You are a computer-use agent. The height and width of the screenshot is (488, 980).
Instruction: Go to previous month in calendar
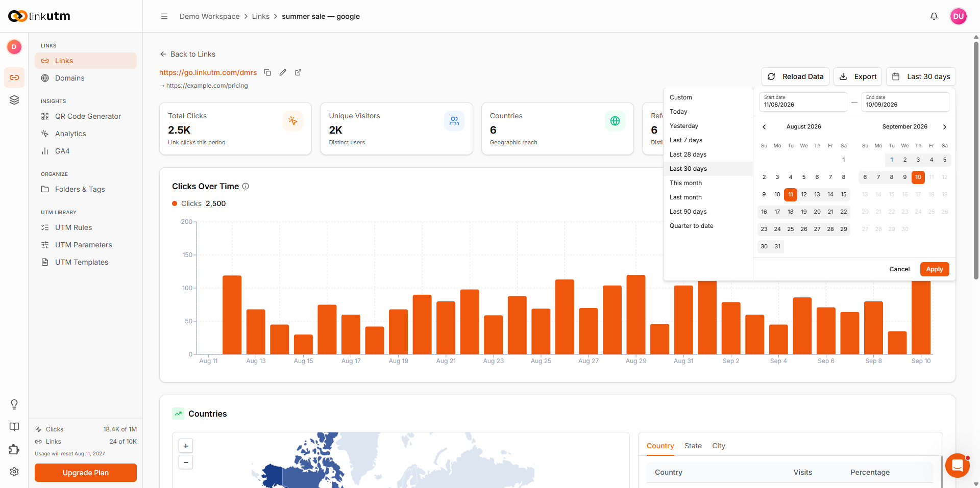(764, 127)
